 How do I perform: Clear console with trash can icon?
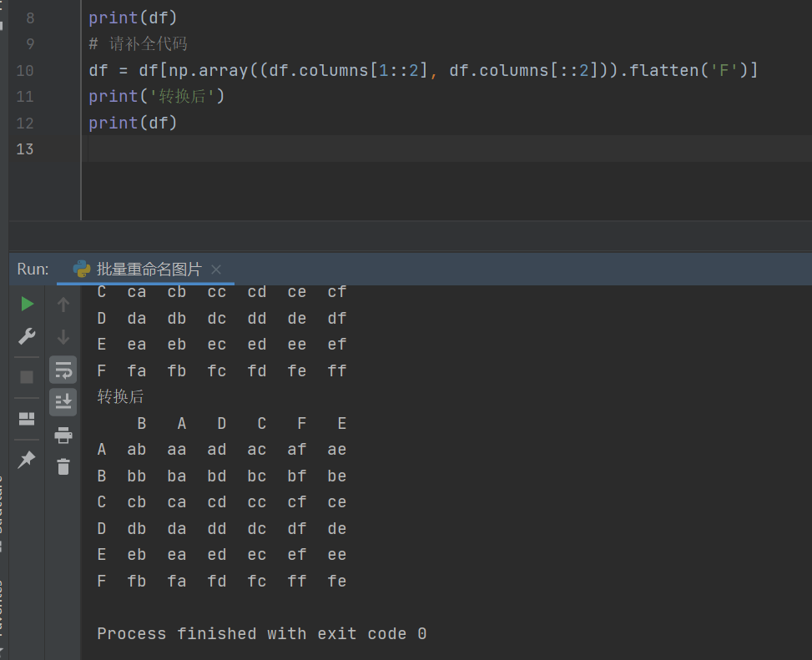pyautogui.click(x=63, y=467)
